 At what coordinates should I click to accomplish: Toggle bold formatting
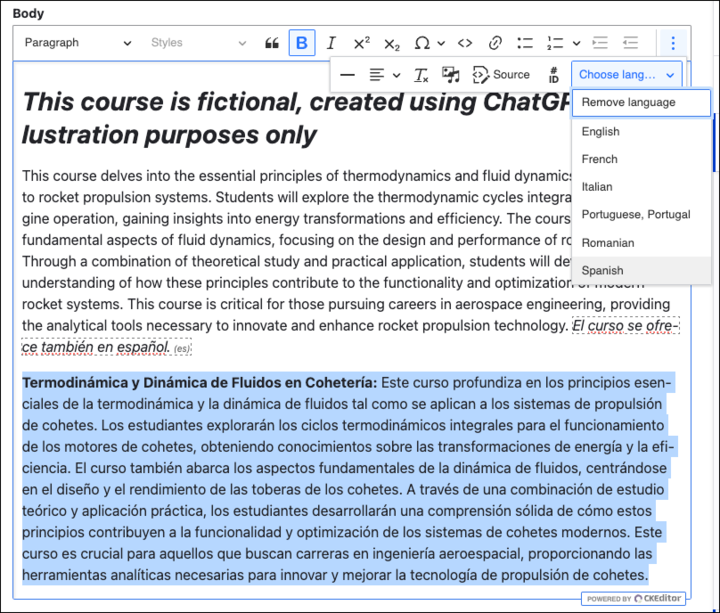click(302, 43)
